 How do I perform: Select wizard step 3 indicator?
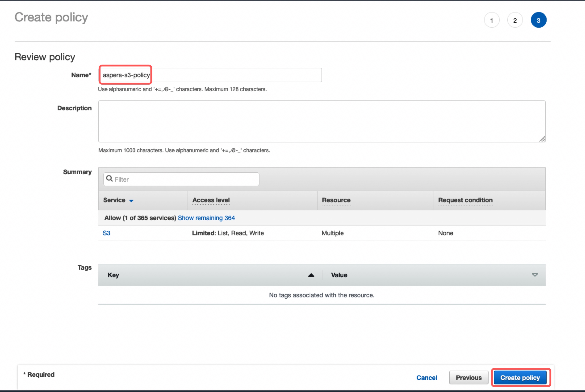click(x=539, y=20)
